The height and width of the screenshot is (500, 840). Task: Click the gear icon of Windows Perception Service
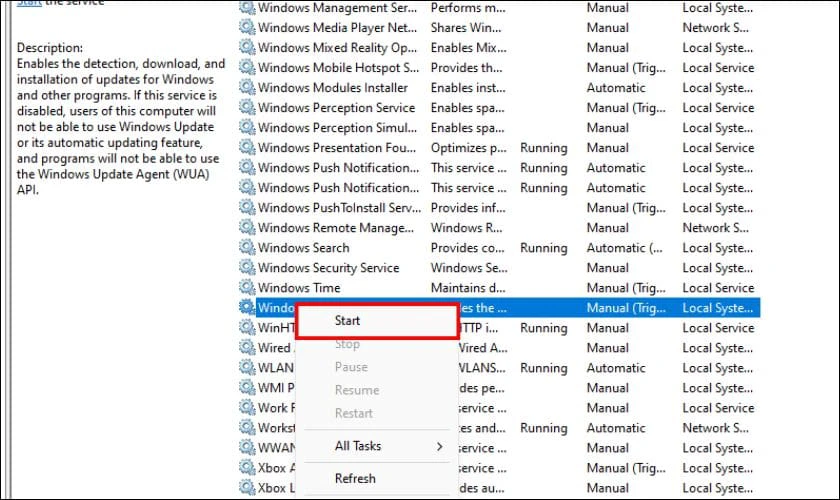click(x=247, y=107)
